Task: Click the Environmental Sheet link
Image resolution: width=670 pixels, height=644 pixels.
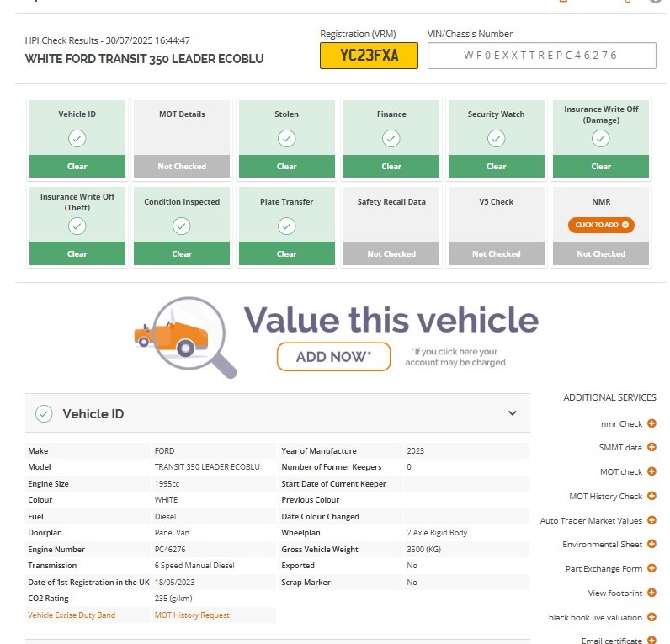Action: coord(603,545)
